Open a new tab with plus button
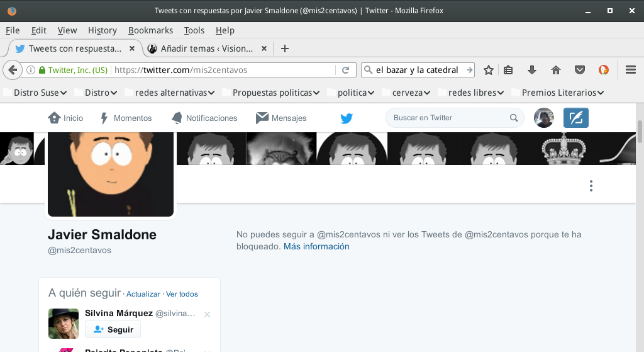The height and width of the screenshot is (352, 644). tap(285, 48)
